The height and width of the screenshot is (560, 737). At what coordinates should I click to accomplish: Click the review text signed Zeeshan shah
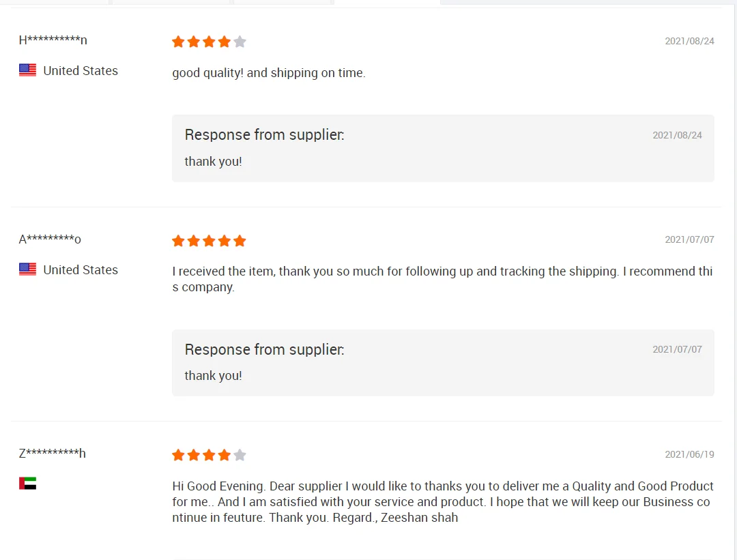(442, 502)
